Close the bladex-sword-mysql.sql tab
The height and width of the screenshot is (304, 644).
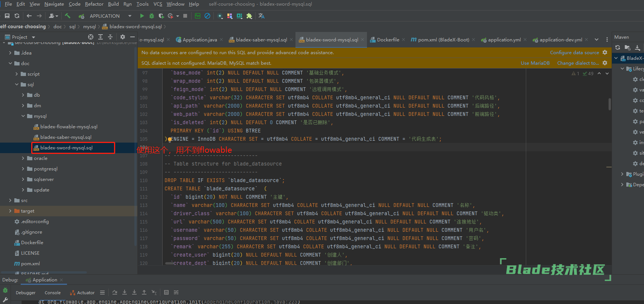tap(362, 40)
